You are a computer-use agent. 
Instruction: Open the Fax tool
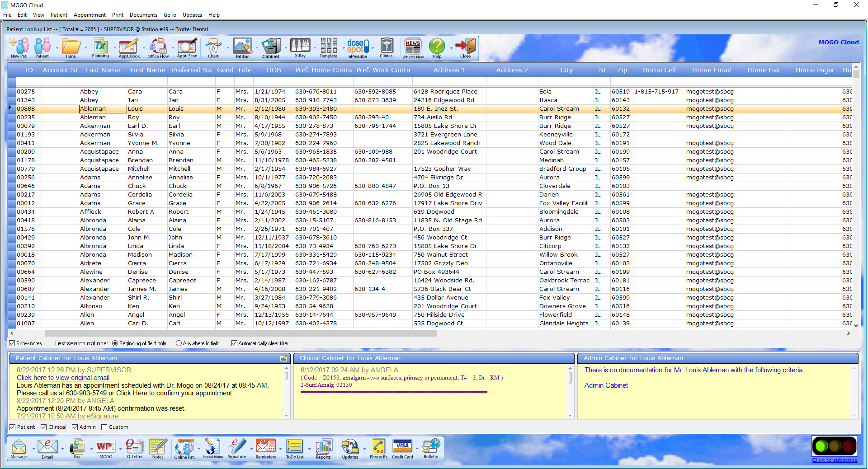(77, 449)
